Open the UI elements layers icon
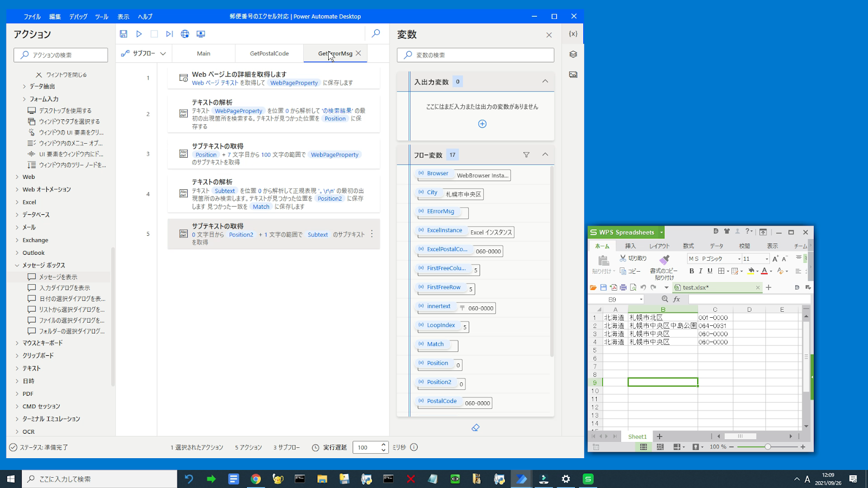This screenshot has width=868, height=488. pos(573,54)
